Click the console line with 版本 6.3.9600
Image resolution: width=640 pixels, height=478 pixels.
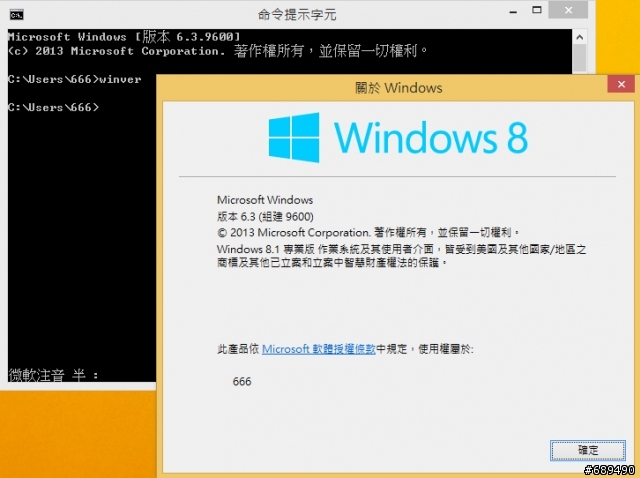pos(124,37)
